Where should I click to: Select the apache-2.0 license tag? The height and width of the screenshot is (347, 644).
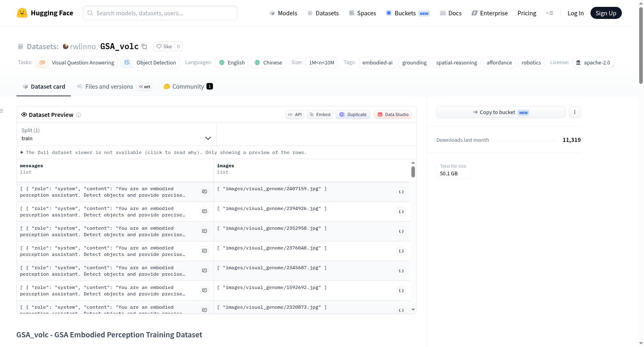pos(593,62)
